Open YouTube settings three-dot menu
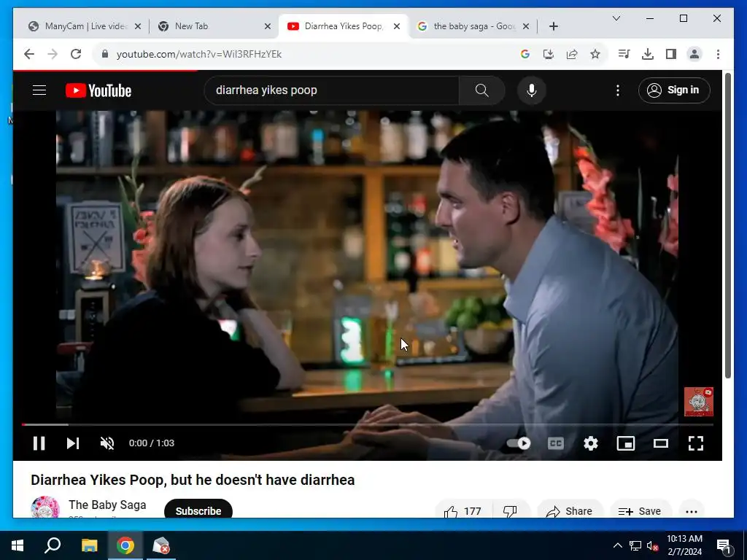Image resolution: width=747 pixels, height=560 pixels. (x=618, y=90)
